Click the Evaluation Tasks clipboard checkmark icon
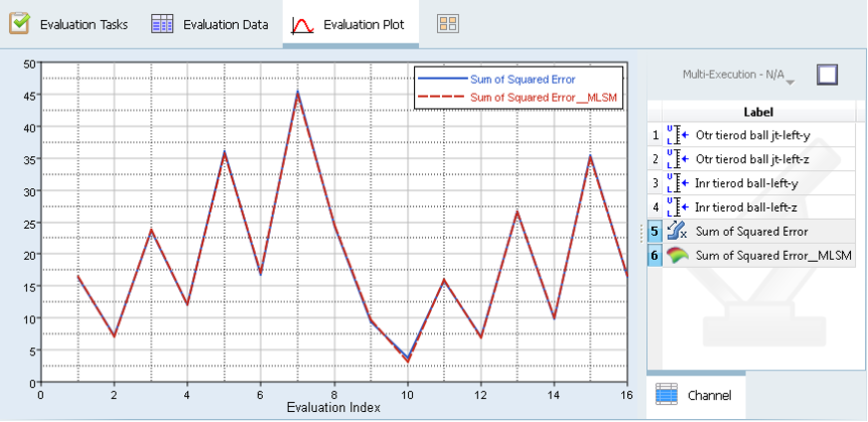Viewport: 868px width, 422px height. click(x=19, y=24)
